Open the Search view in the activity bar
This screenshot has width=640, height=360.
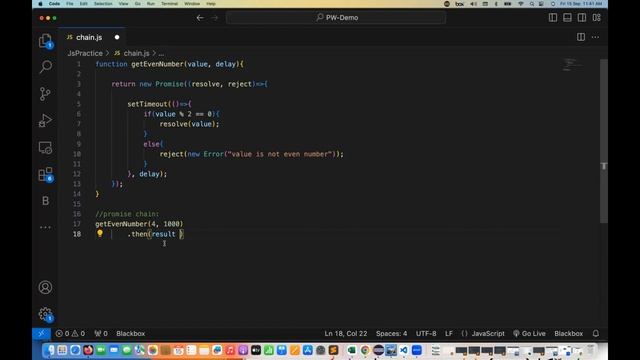[x=45, y=66]
